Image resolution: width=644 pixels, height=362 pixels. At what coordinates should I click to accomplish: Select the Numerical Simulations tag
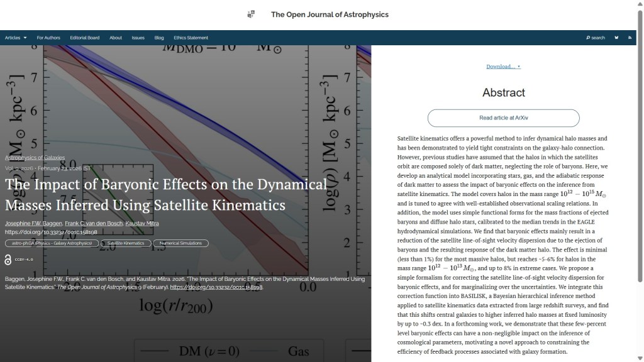coord(180,243)
